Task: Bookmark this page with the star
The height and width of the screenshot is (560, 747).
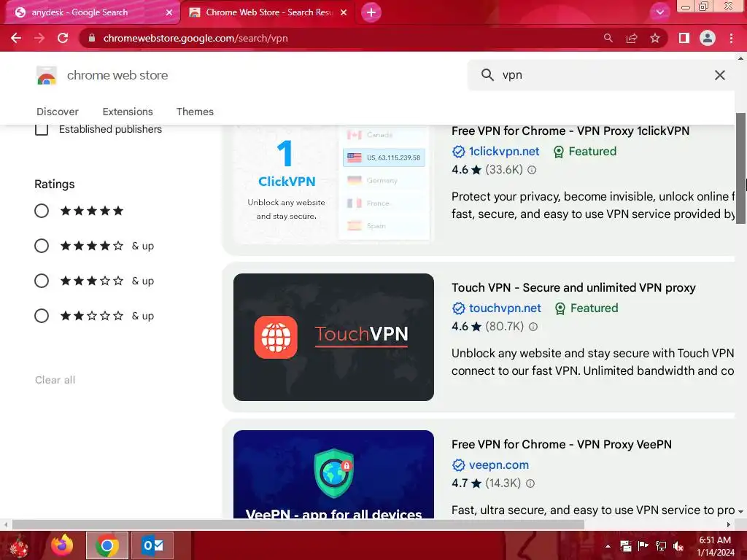Action: point(655,38)
